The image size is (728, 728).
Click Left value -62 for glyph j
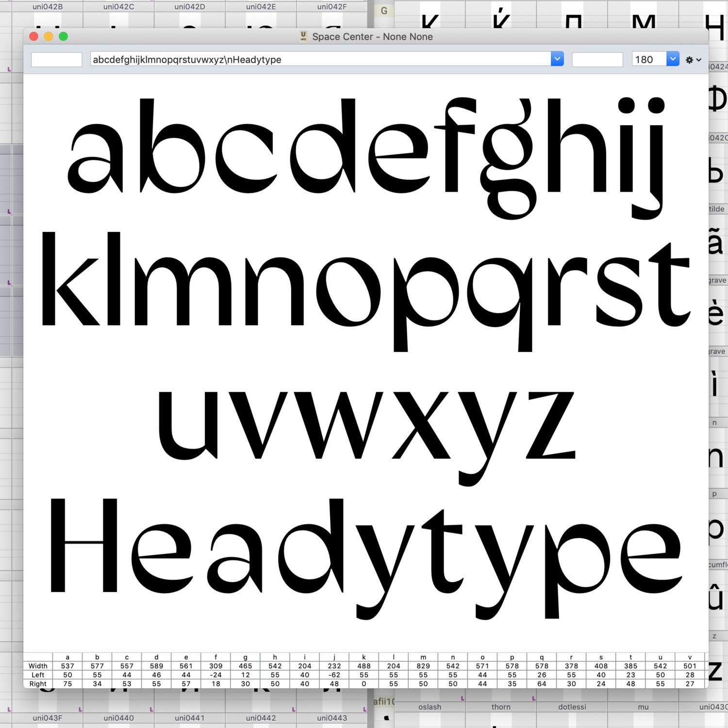[334, 675]
